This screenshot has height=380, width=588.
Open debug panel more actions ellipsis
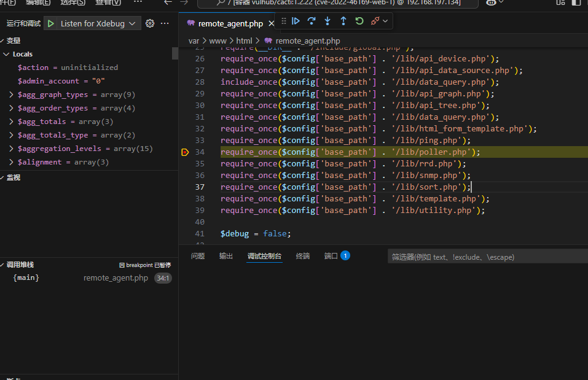165,23
